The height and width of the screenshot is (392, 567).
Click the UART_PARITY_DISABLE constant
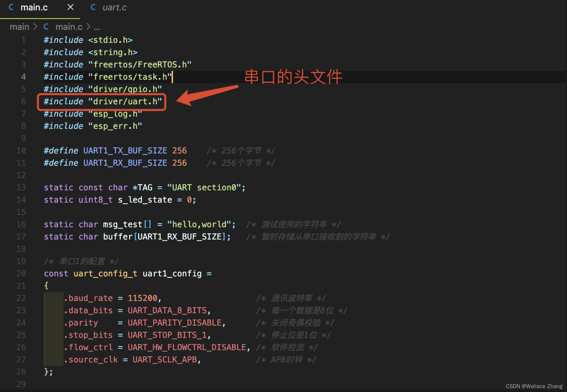point(174,323)
